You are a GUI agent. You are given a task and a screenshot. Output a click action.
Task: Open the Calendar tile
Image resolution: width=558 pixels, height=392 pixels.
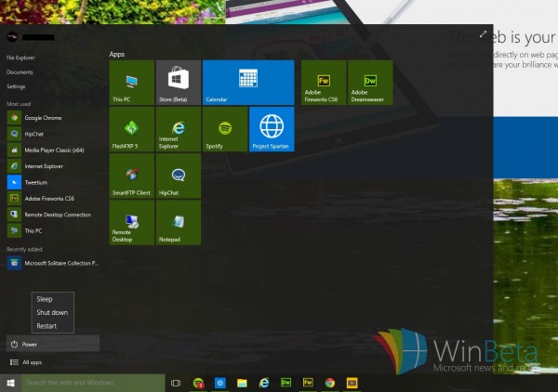247,83
